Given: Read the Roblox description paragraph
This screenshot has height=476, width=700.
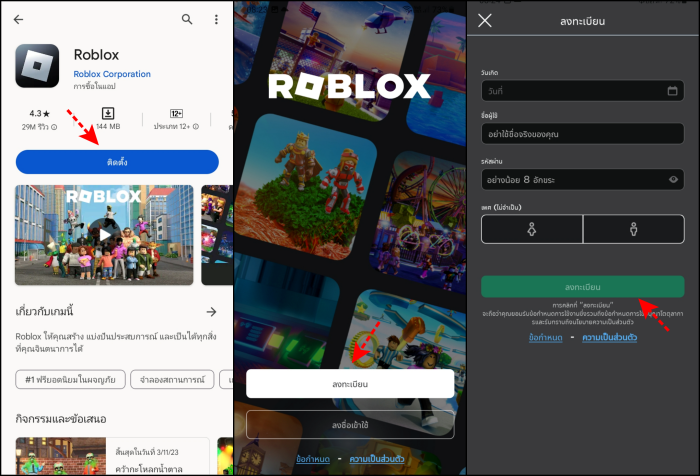Looking at the screenshot, I should coord(116,342).
